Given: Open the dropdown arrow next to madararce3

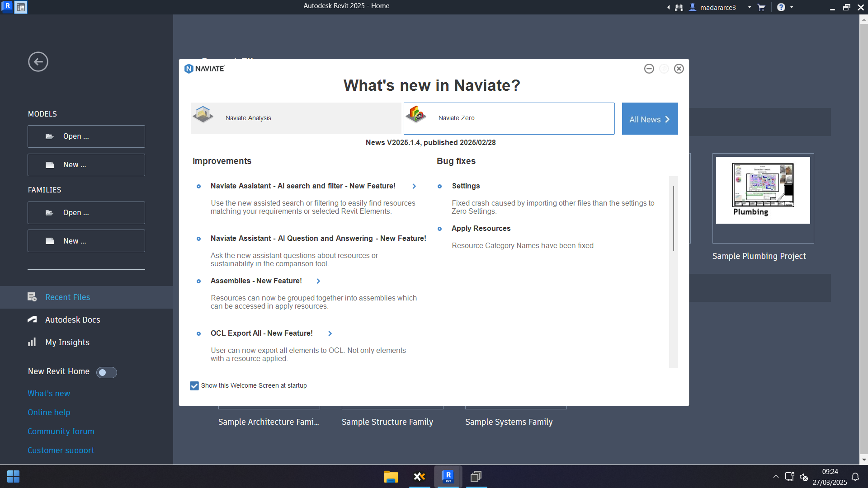Looking at the screenshot, I should (750, 7).
